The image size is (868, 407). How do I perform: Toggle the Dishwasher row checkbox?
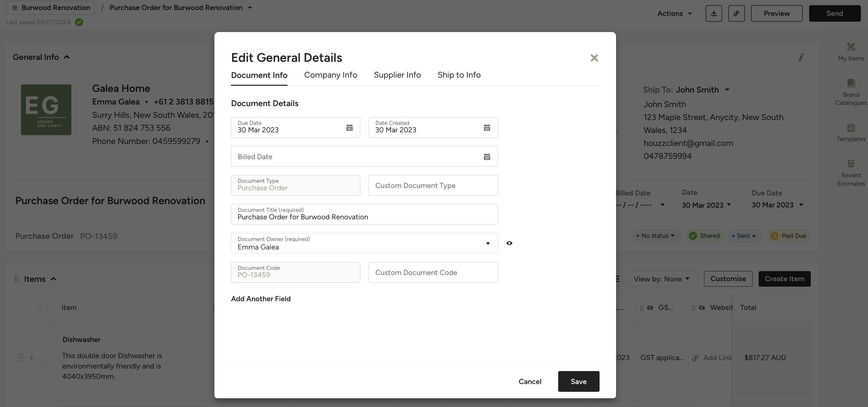[x=43, y=358]
